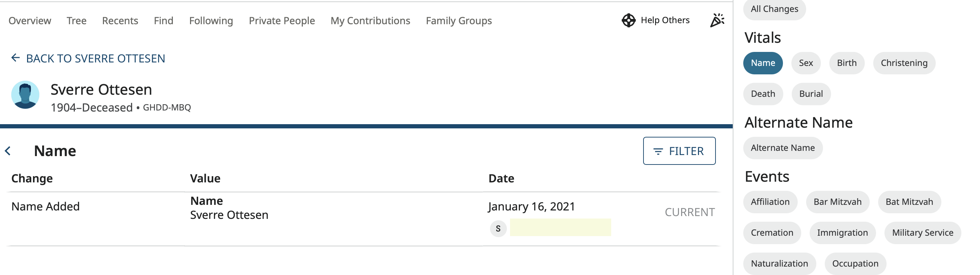Toggle the Burial filter chip
Image resolution: width=980 pixels, height=275 pixels.
(811, 93)
